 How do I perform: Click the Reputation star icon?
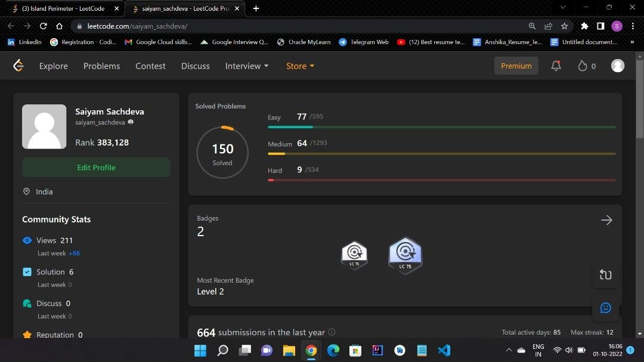coord(27,335)
